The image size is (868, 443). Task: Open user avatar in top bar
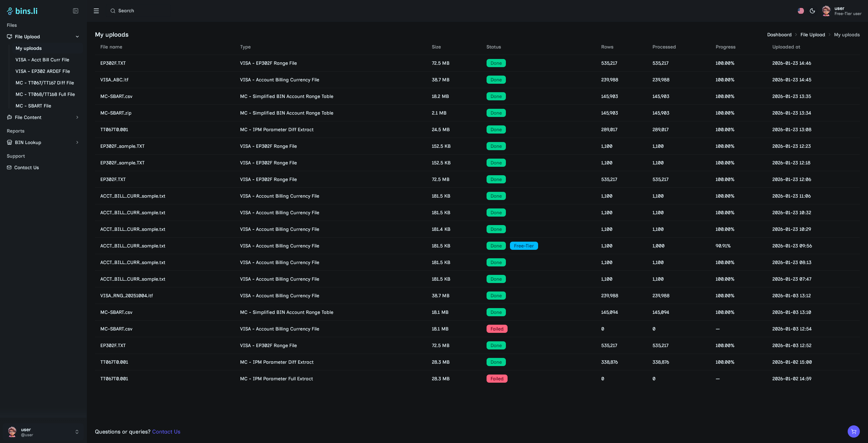(826, 11)
